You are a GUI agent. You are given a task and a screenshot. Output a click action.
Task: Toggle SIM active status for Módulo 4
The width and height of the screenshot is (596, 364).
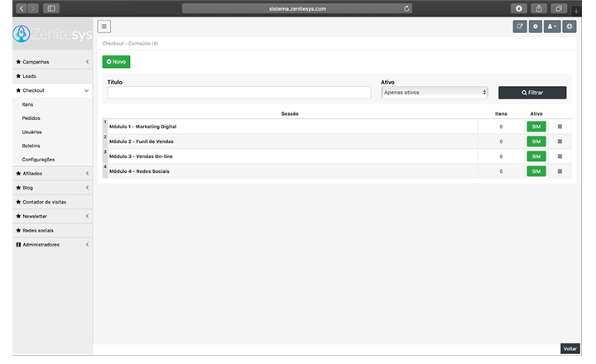536,171
